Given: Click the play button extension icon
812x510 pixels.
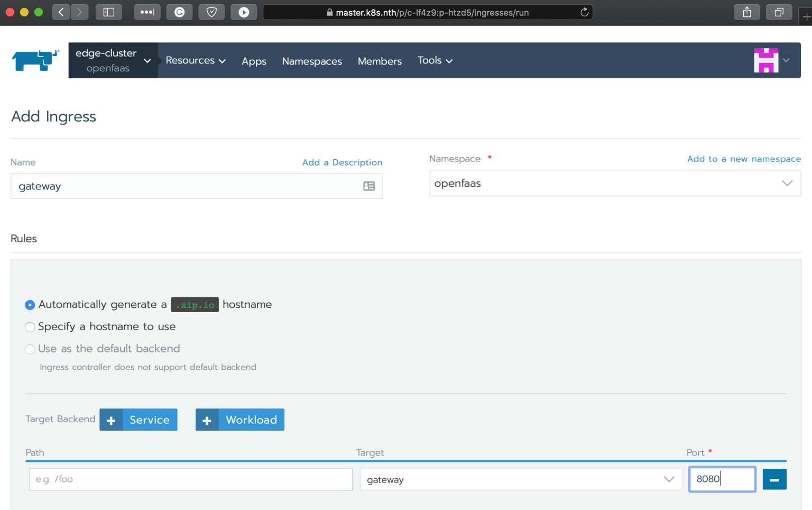Looking at the screenshot, I should tap(244, 12).
